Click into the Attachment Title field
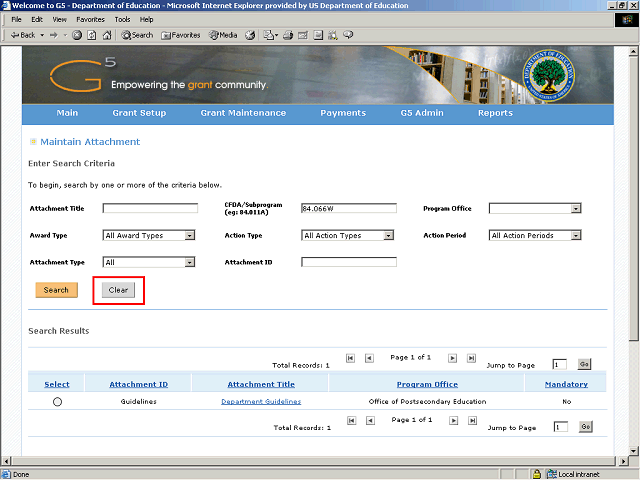Viewport: 640px width, 480px height. tap(150, 209)
